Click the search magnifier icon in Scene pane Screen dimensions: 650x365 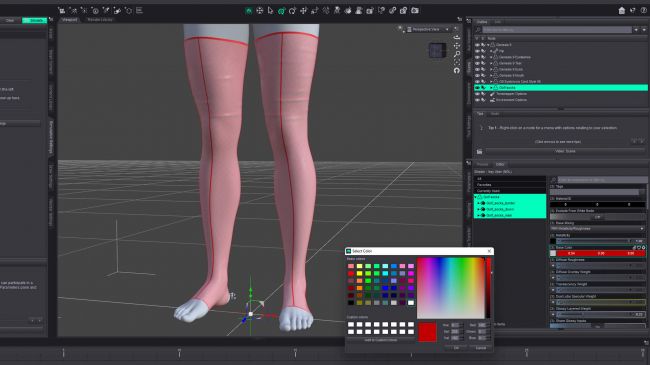[478, 30]
